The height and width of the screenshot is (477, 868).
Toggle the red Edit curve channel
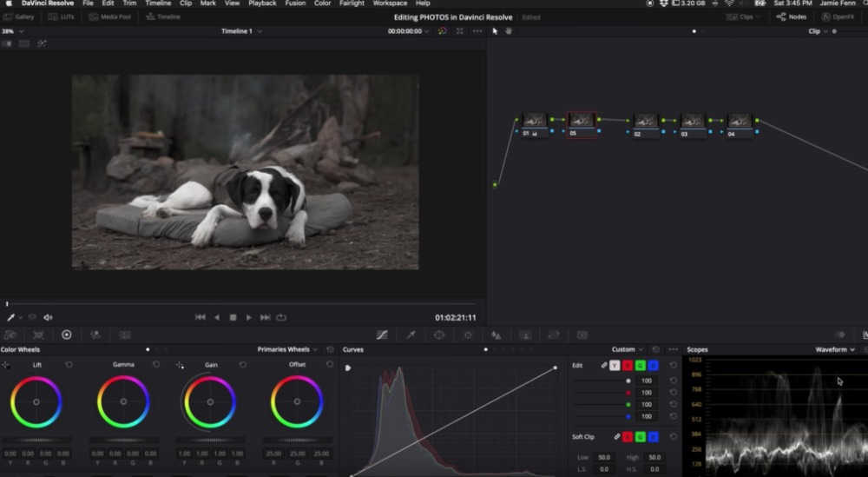click(x=628, y=366)
